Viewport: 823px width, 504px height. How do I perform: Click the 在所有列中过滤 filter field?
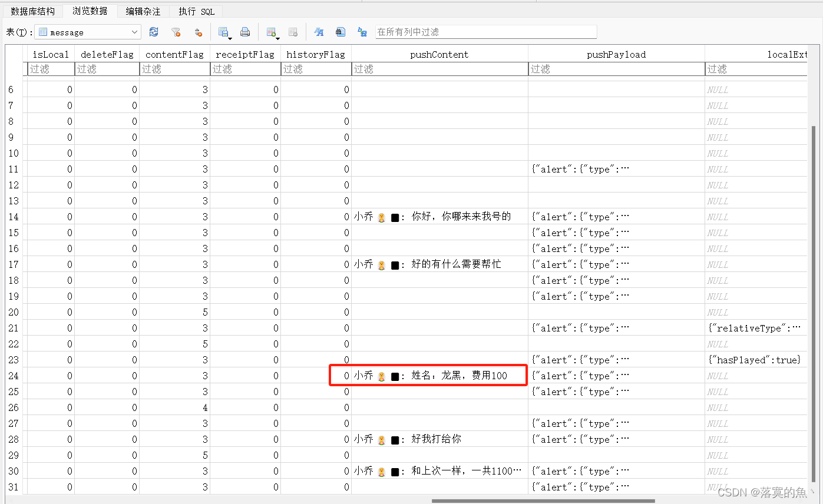[486, 32]
